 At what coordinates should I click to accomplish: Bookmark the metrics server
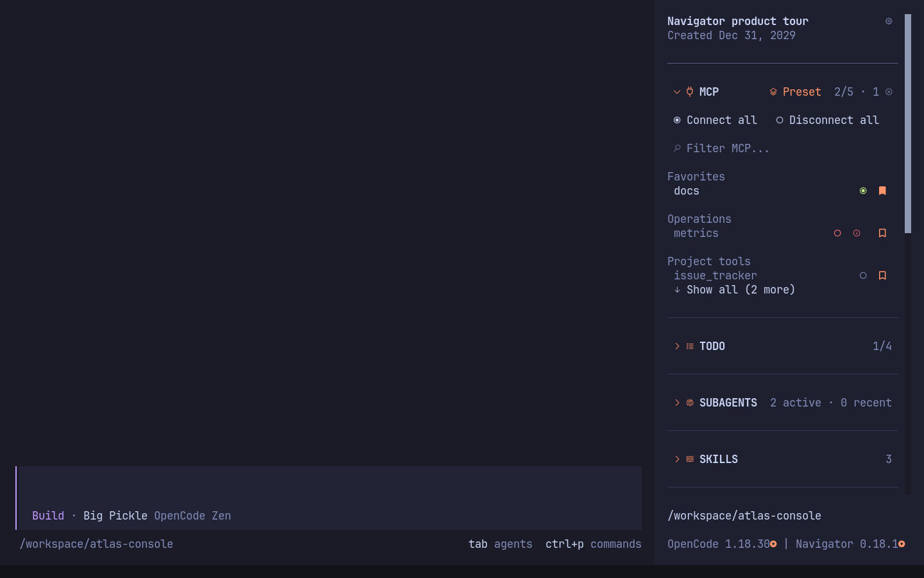click(x=882, y=233)
